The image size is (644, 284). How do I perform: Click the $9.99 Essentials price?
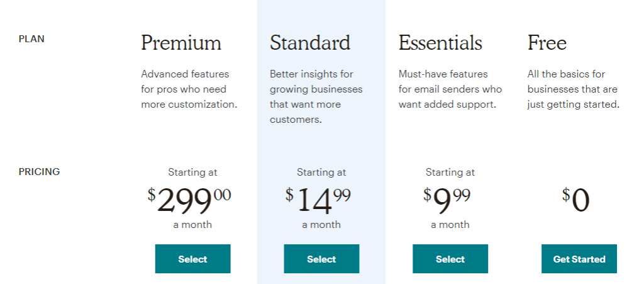tap(447, 200)
